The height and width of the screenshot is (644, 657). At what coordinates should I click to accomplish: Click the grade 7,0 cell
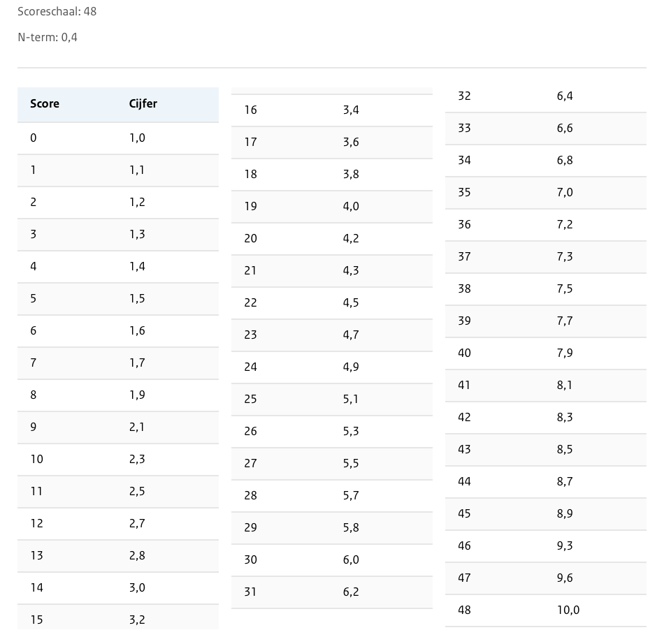(x=565, y=193)
